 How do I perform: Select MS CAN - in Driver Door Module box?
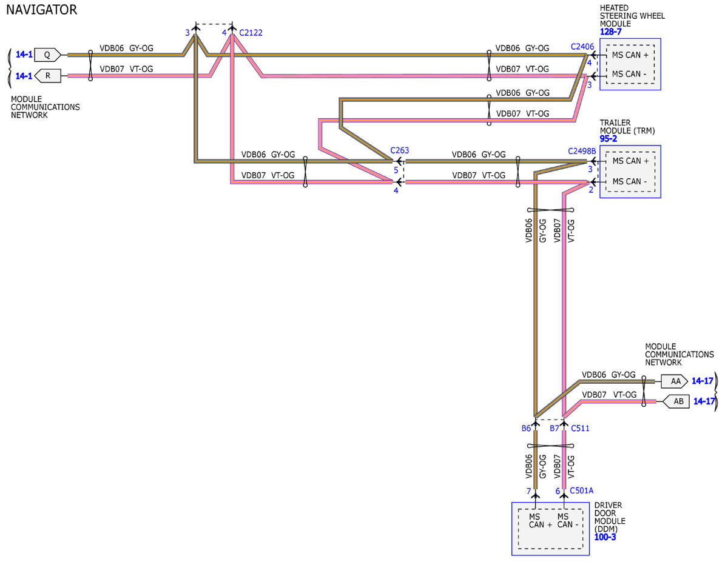pyautogui.click(x=568, y=520)
